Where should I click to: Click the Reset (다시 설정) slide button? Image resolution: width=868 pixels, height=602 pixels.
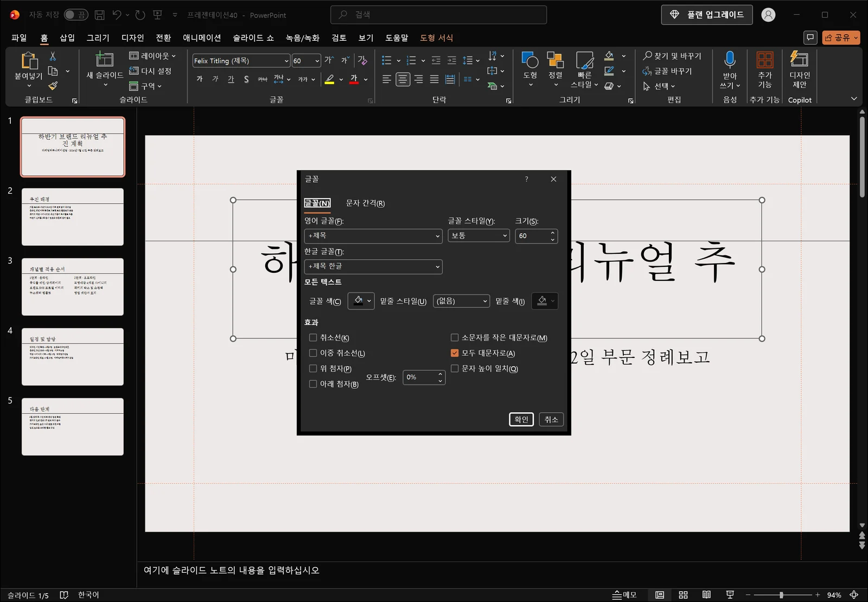[150, 71]
